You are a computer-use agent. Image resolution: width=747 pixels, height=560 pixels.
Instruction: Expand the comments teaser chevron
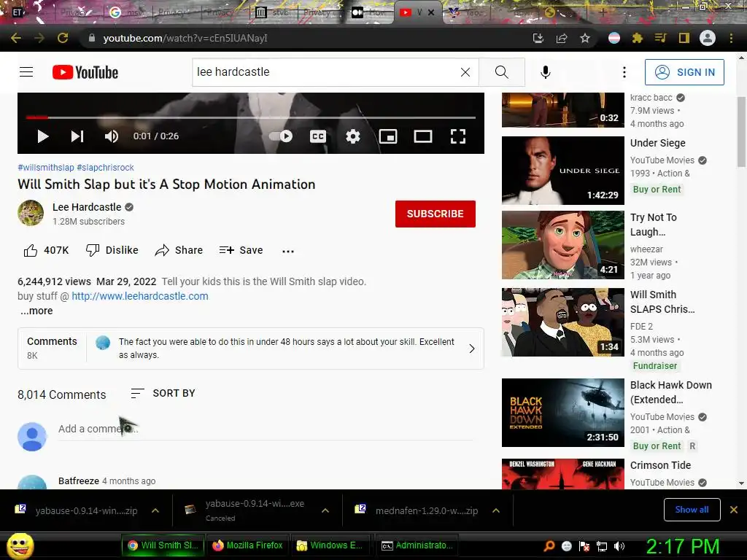click(472, 349)
